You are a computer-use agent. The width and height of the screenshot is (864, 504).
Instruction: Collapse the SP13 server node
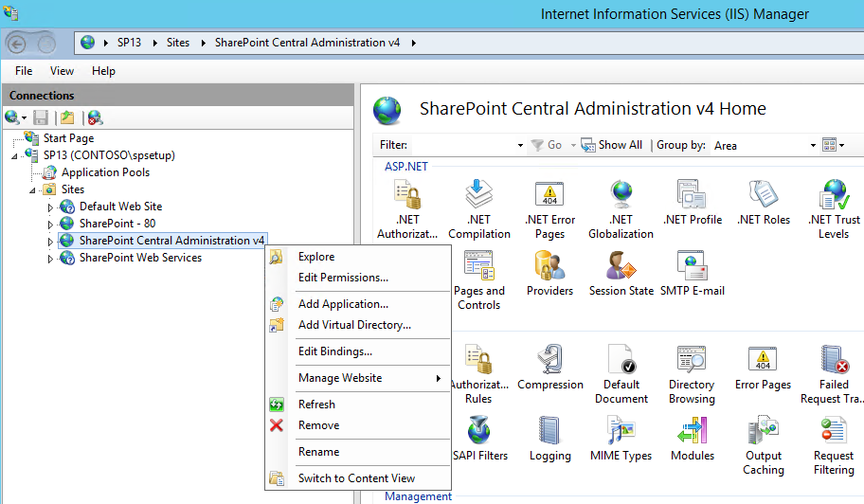pos(14,156)
